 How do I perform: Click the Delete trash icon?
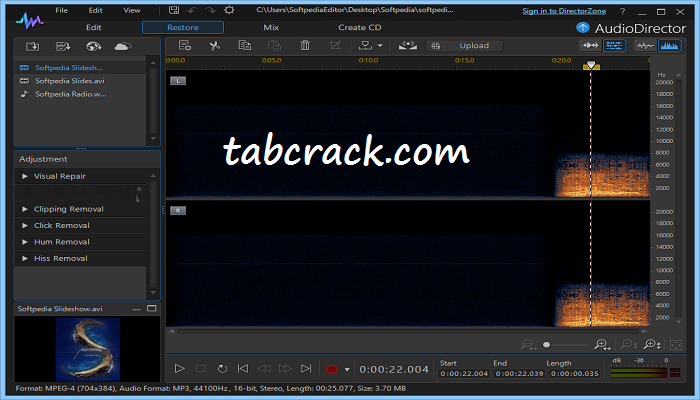pyautogui.click(x=305, y=46)
